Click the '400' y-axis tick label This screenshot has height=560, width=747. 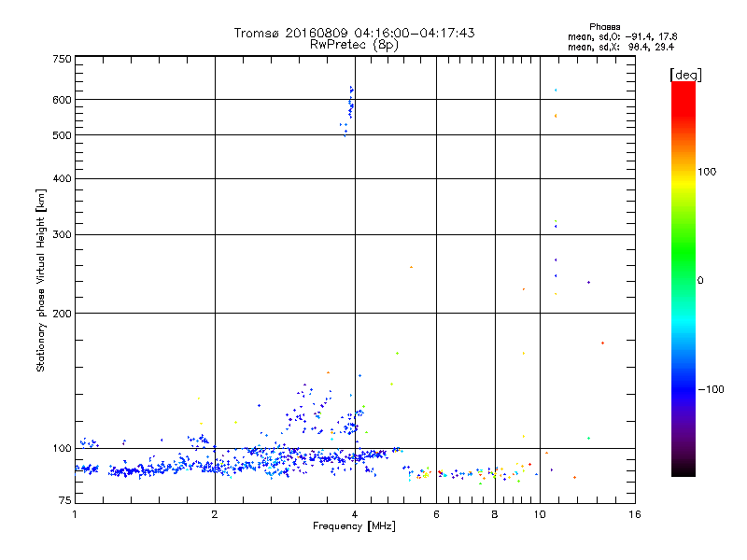(62, 178)
